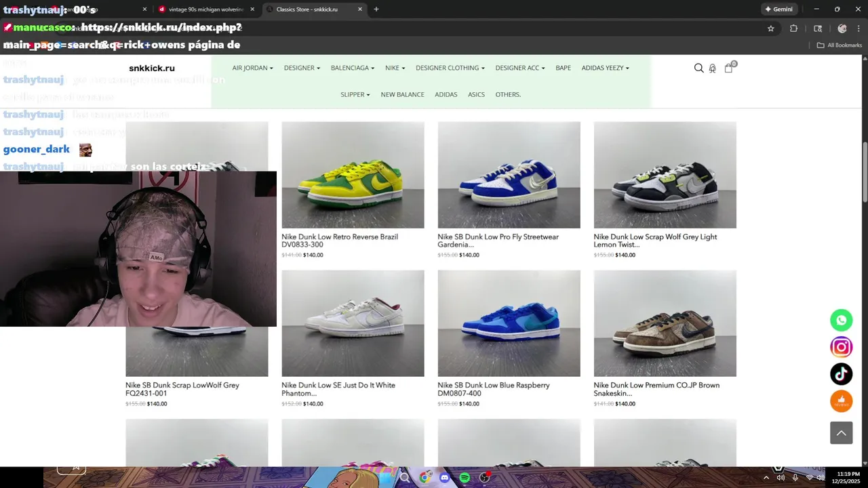Image resolution: width=868 pixels, height=488 pixels.
Task: Open the taskbar search icon
Action: coord(405,477)
